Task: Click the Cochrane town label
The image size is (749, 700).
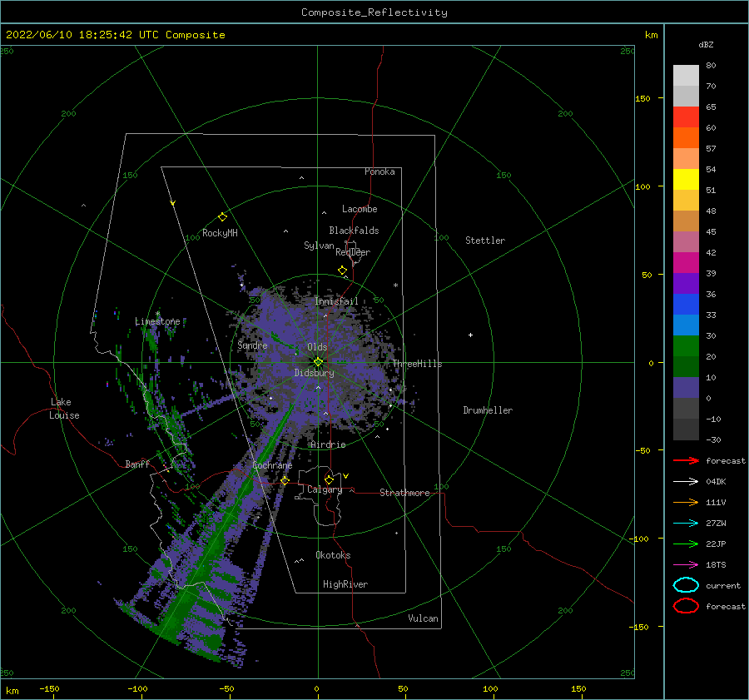Action: coord(272,465)
